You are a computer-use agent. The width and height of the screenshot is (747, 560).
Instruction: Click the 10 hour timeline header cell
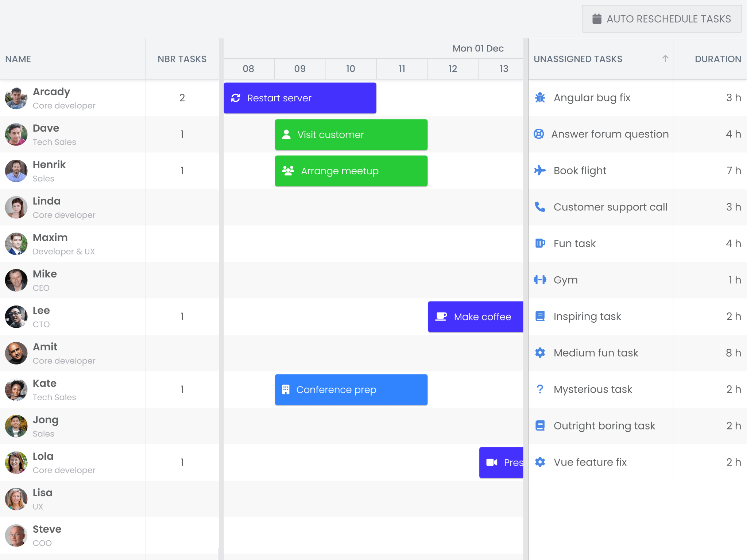coord(351,69)
